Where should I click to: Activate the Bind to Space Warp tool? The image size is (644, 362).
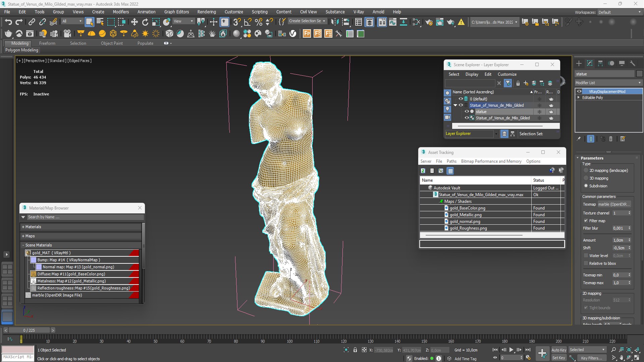click(x=53, y=22)
